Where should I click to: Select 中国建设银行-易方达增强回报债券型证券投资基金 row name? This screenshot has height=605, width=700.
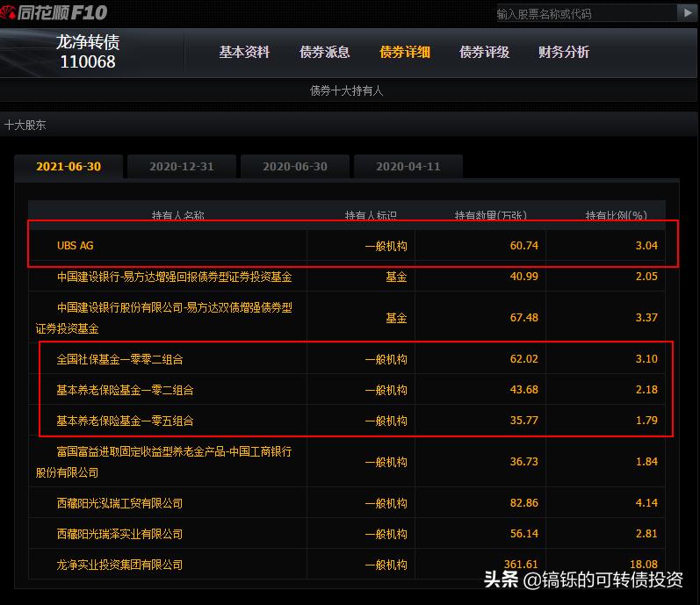175,277
